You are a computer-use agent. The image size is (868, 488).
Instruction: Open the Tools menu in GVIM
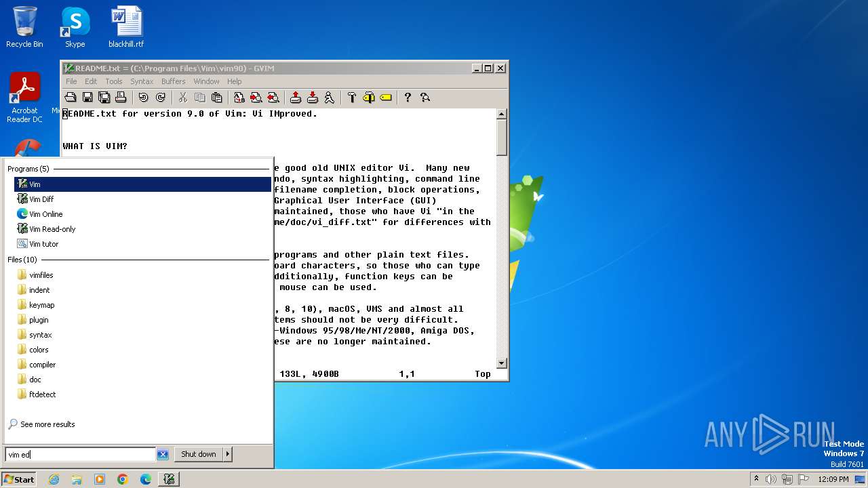pos(114,81)
